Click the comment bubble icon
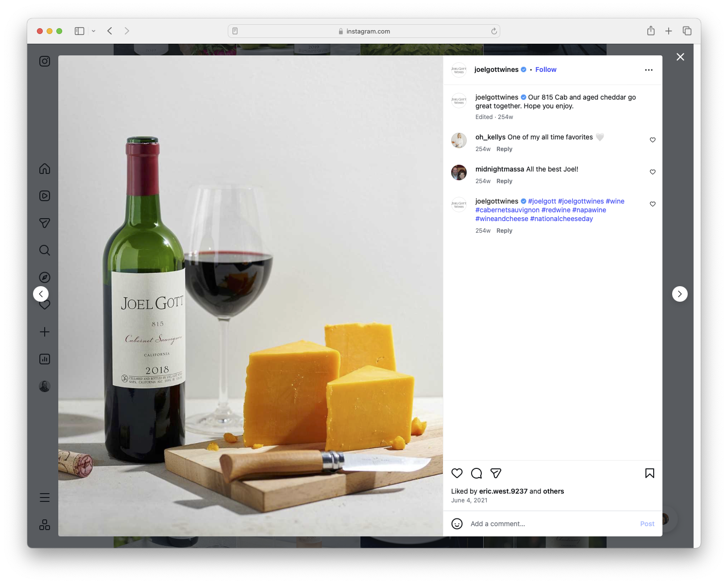Image resolution: width=728 pixels, height=584 pixels. point(476,473)
